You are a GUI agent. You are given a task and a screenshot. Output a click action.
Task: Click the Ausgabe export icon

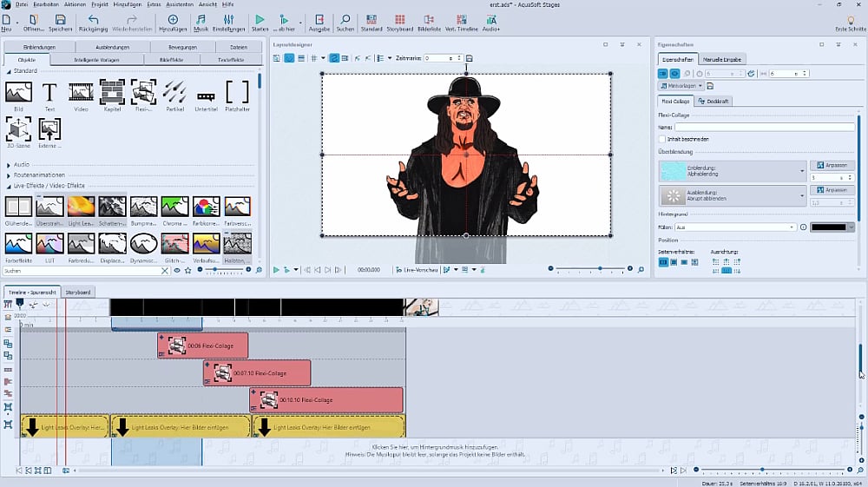(x=319, y=23)
